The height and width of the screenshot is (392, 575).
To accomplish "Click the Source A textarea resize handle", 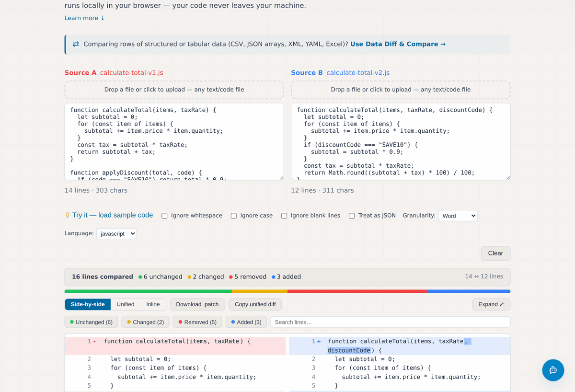I will (281, 178).
